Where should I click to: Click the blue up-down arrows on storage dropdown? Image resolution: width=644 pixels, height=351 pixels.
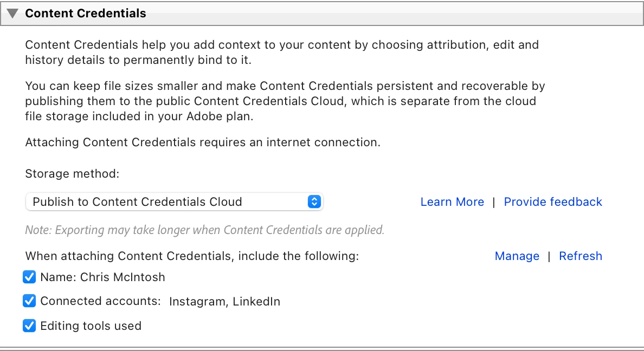(314, 201)
